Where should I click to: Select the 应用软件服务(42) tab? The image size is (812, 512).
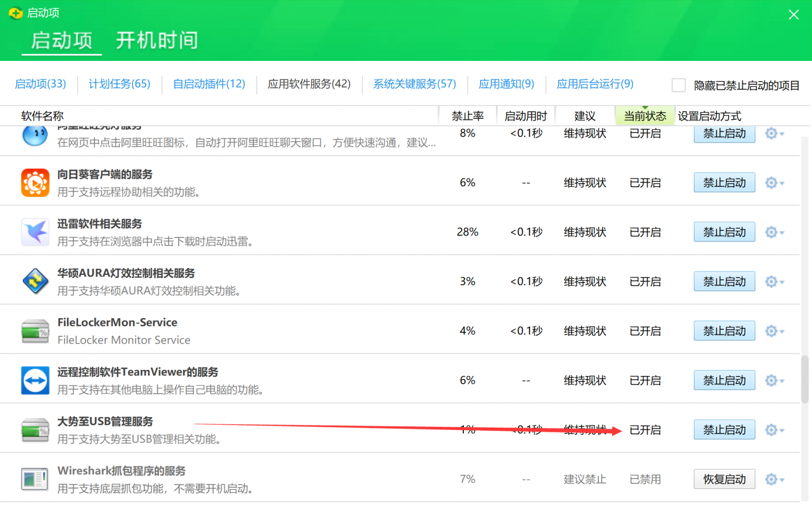pos(310,84)
